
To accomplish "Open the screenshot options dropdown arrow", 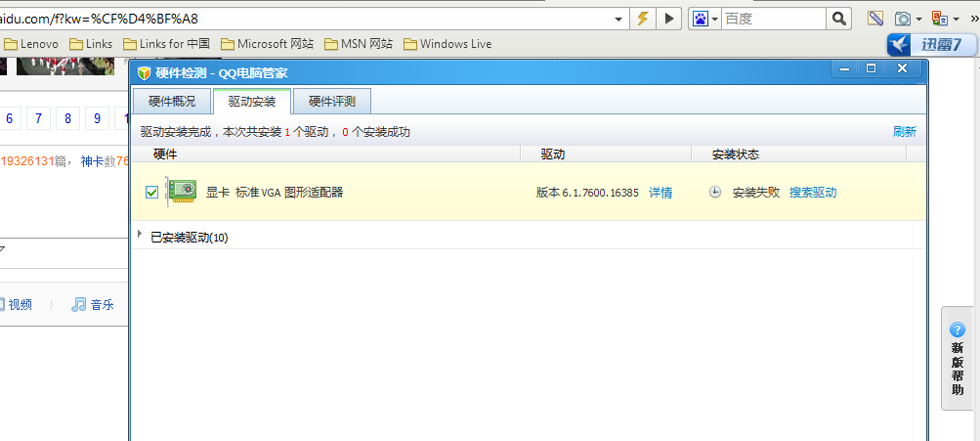I will pyautogui.click(x=918, y=20).
